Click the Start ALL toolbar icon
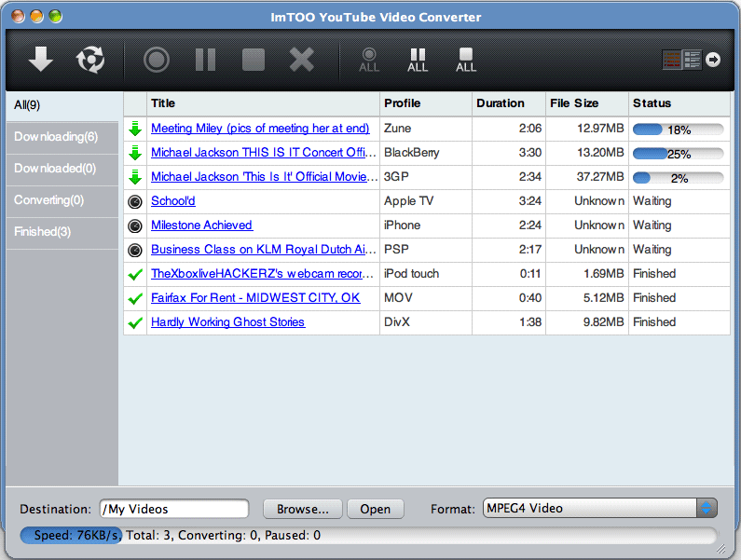The height and width of the screenshot is (560, 741). pyautogui.click(x=369, y=60)
